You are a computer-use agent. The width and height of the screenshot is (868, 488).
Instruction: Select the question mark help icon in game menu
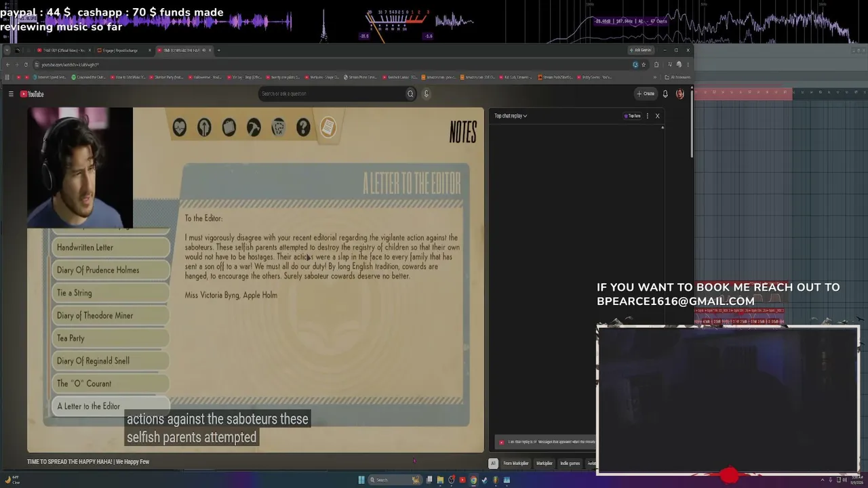click(x=303, y=127)
